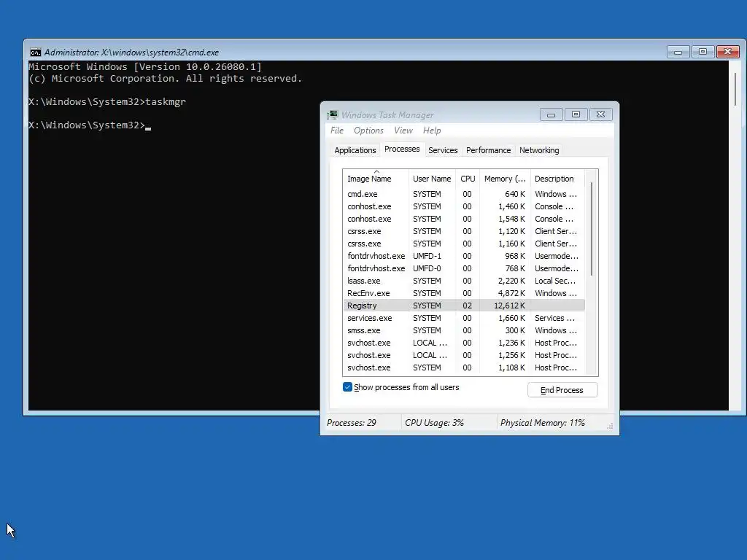Select the cmd.exe process row
Screen dimensions: 747x560
(x=464, y=194)
